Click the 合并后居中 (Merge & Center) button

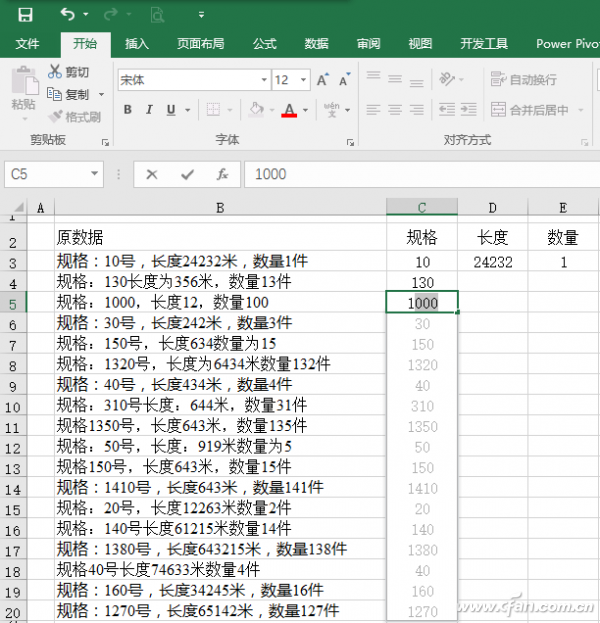(530, 110)
